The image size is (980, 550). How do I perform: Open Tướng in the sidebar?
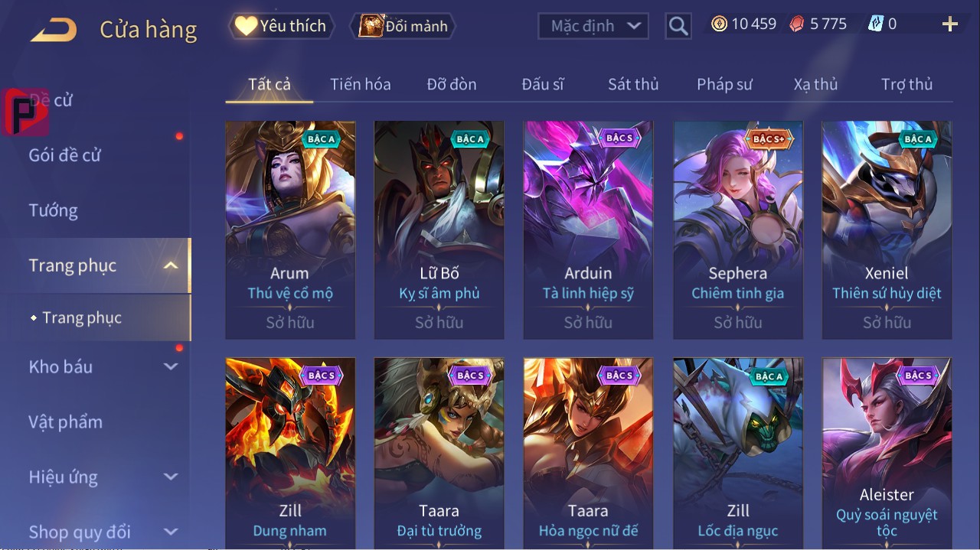pos(54,210)
